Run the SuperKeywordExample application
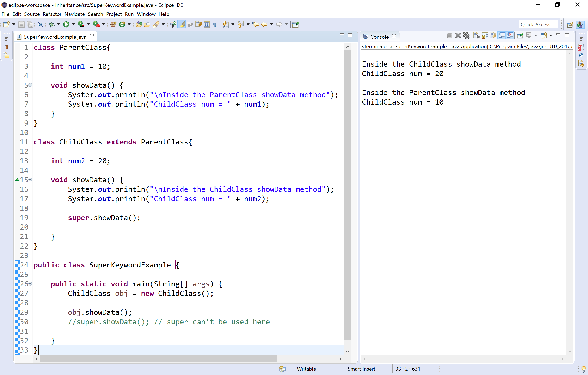This screenshot has width=588, height=375. point(66,24)
